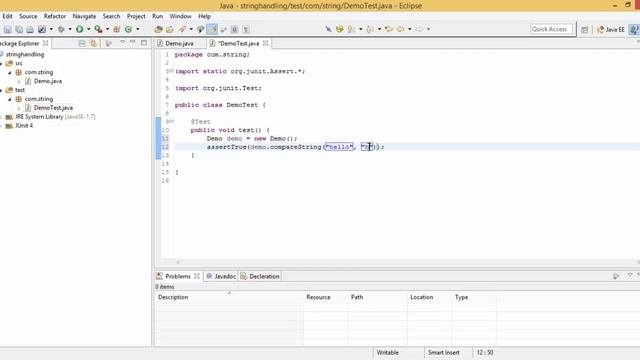Switch to the Java EE perspective
The width and height of the screenshot is (640, 360).
pyautogui.click(x=611, y=29)
